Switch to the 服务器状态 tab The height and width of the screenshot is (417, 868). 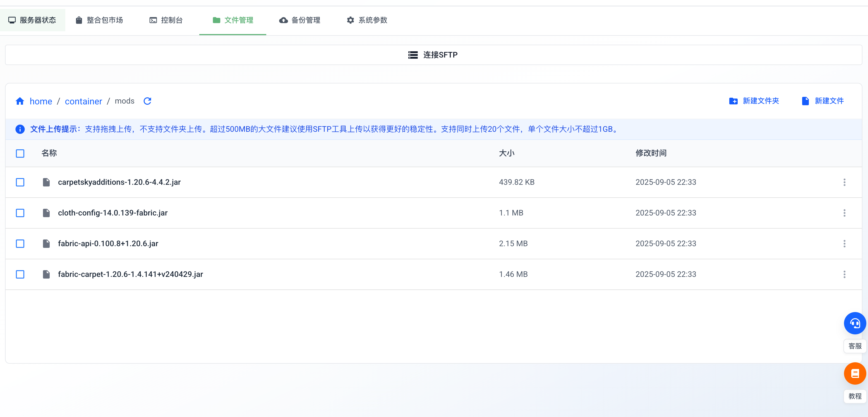pos(32,20)
